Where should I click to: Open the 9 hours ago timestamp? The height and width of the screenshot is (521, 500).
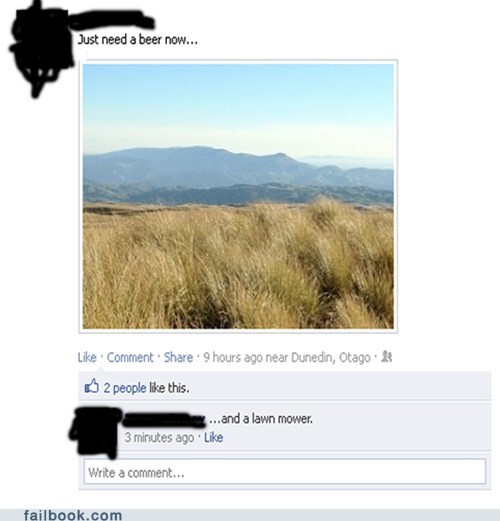click(233, 357)
